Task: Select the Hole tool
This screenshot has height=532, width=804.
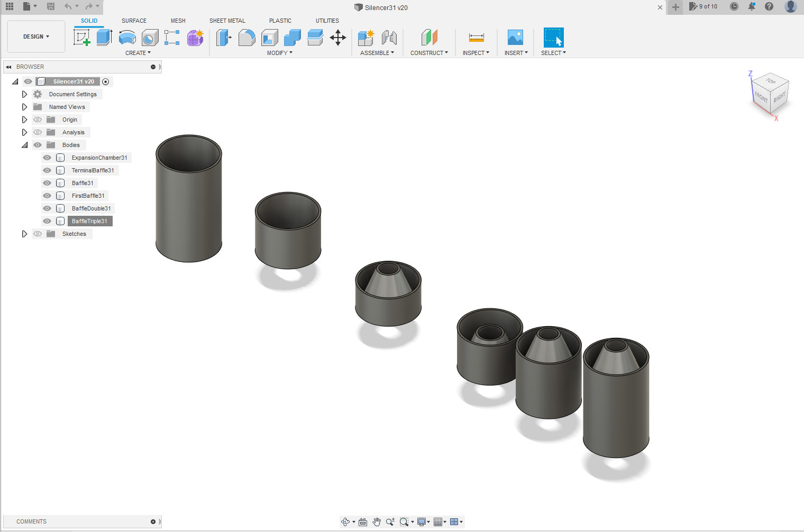Action: point(150,38)
